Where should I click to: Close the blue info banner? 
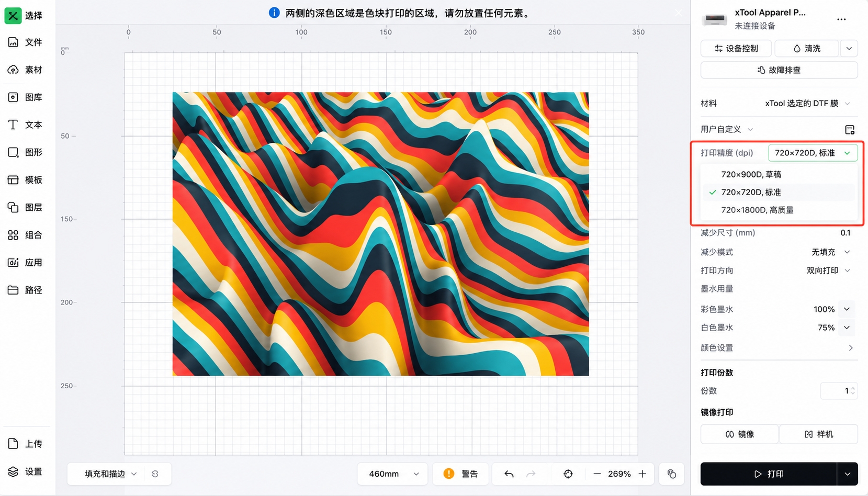point(678,13)
